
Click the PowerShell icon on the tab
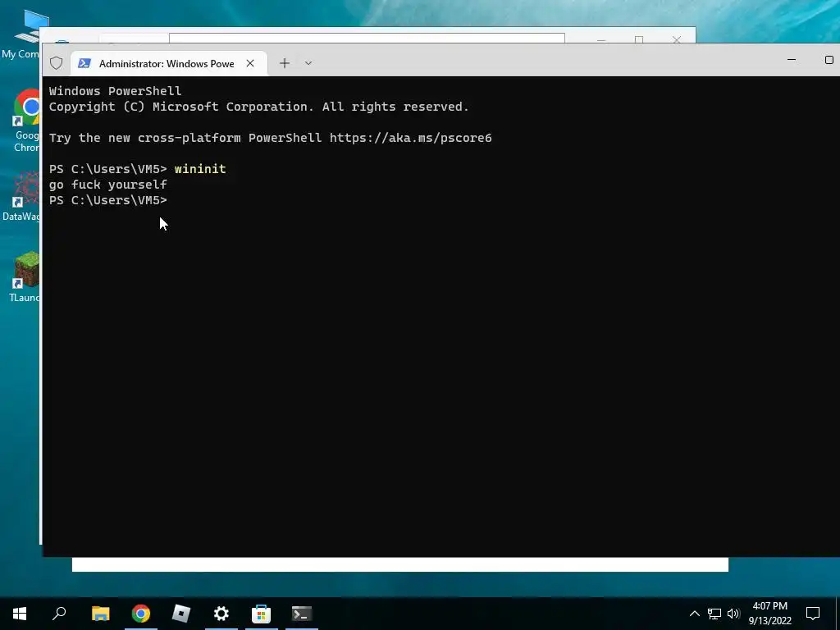click(84, 63)
